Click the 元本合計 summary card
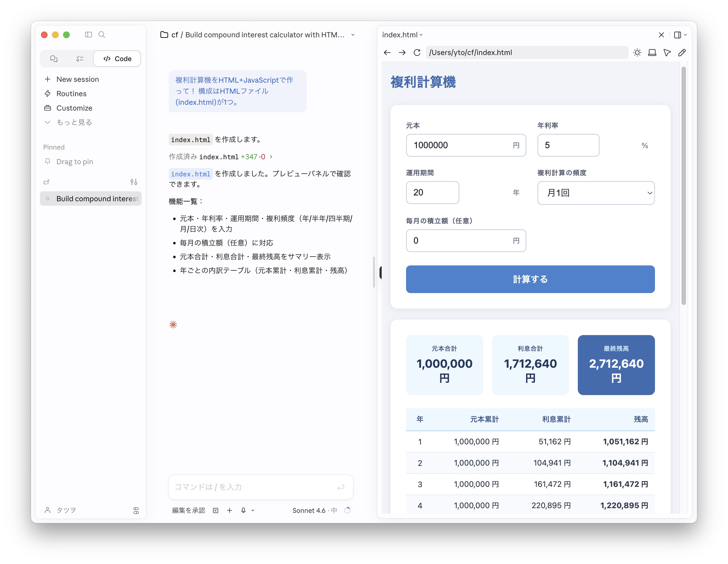 click(444, 365)
